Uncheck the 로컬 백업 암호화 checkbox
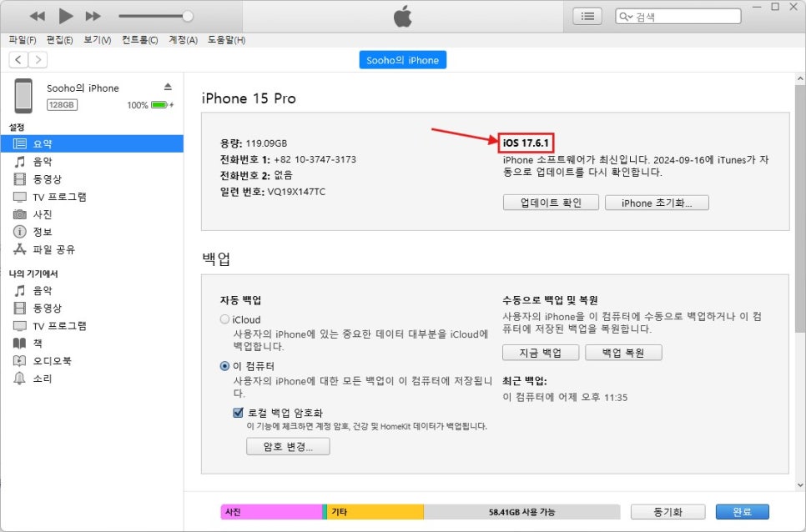 click(x=238, y=412)
